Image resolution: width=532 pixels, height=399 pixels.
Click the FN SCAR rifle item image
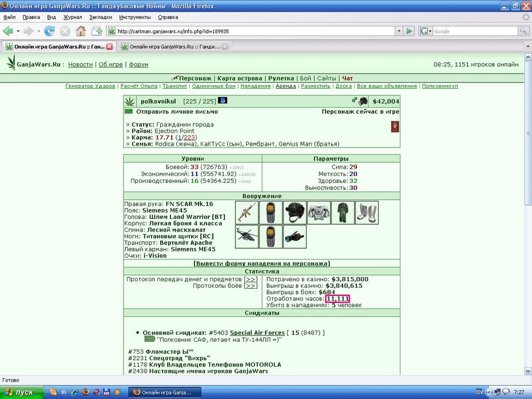(247, 213)
